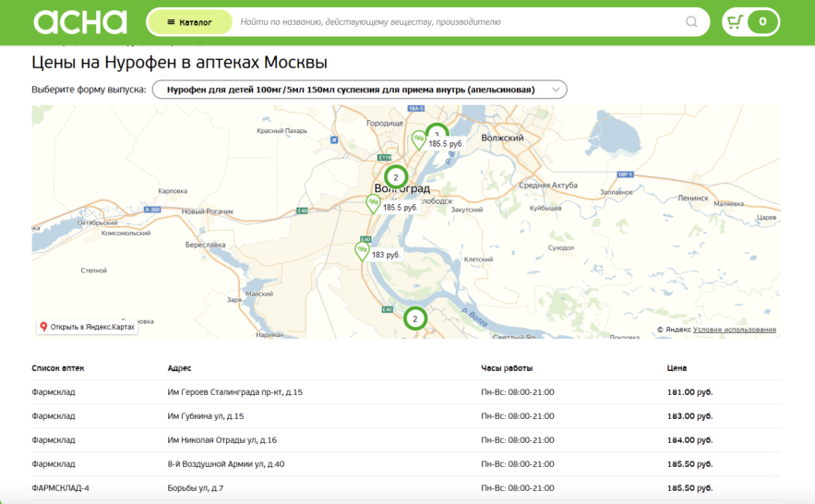
Task: Click the dropdown chevron arrow
Action: [556, 90]
